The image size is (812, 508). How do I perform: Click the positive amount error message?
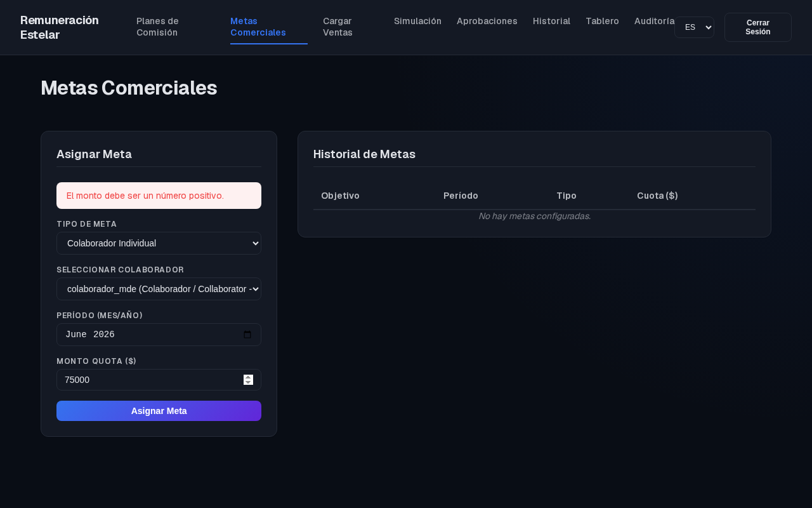pyautogui.click(x=159, y=196)
